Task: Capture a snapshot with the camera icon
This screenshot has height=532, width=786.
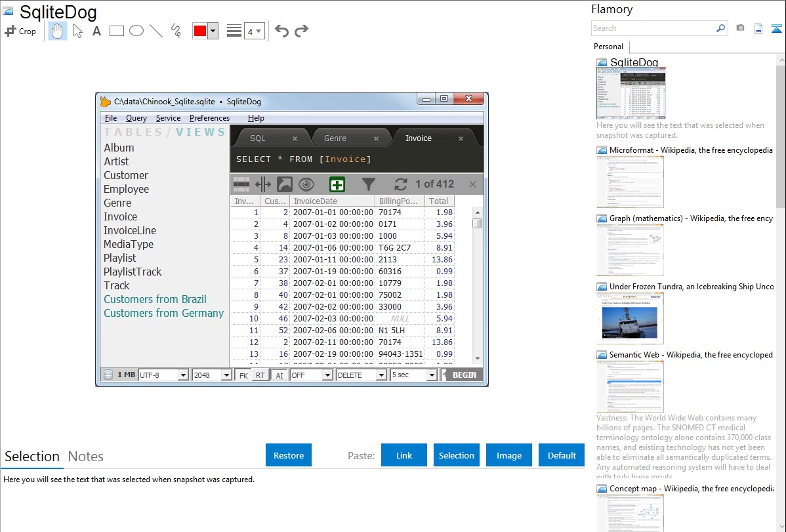Action: pos(740,28)
